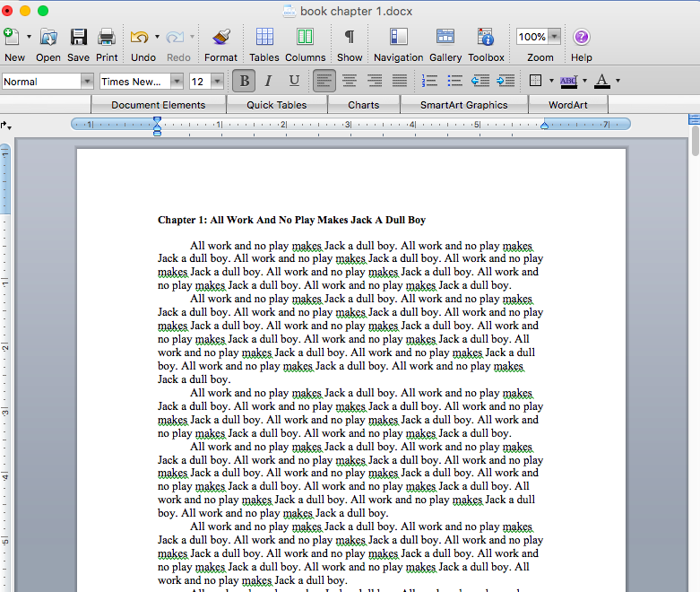Image resolution: width=700 pixels, height=592 pixels.
Task: Expand the Redo history dropdown arrow
Action: (x=192, y=37)
